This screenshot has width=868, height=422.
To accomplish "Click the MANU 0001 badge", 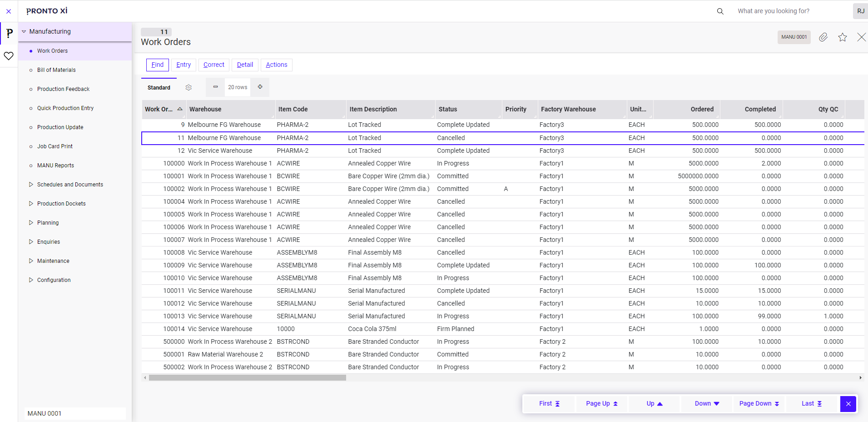I will pos(794,37).
